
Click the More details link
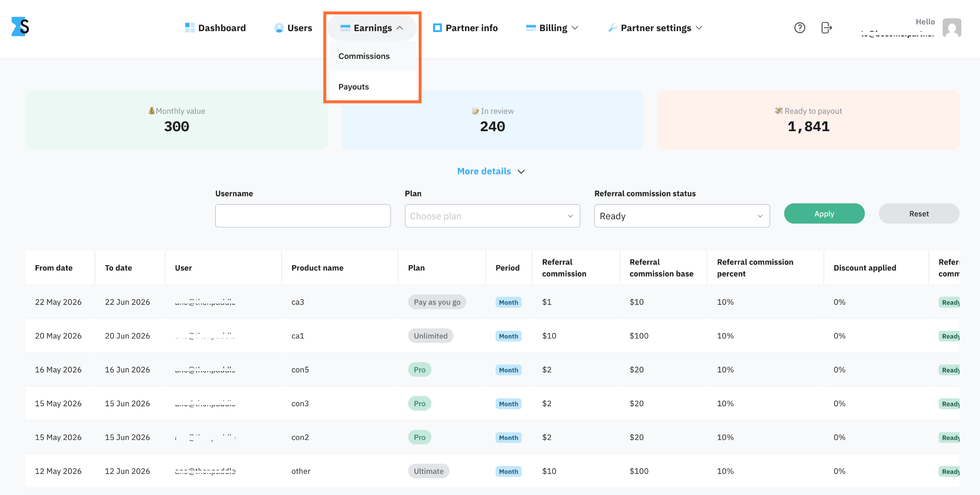(x=484, y=171)
